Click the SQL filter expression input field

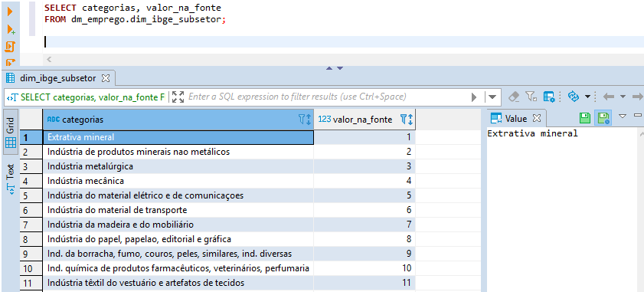(326, 97)
